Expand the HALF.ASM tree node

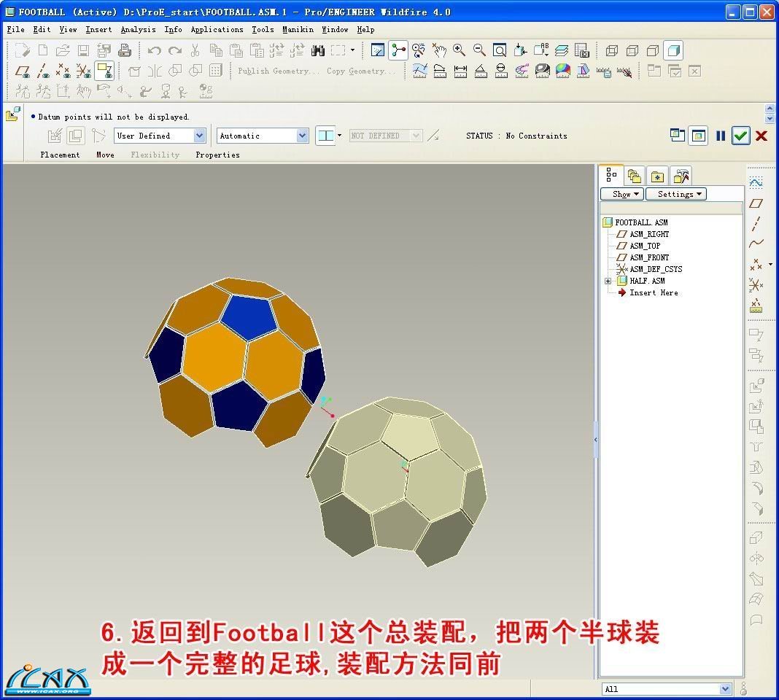click(608, 281)
